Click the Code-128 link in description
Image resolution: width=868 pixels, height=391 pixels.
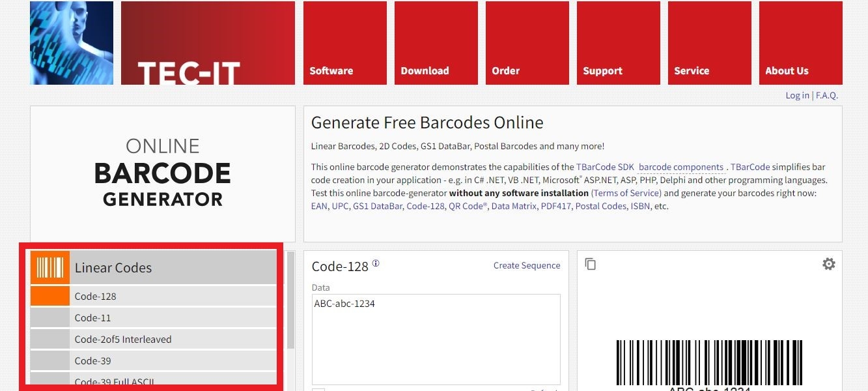coord(425,206)
